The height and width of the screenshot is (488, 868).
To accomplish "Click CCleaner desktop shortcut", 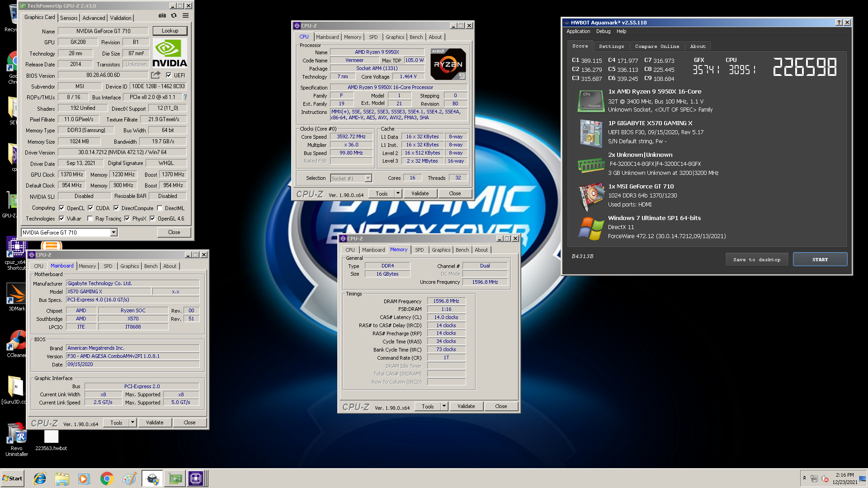I will point(16,343).
